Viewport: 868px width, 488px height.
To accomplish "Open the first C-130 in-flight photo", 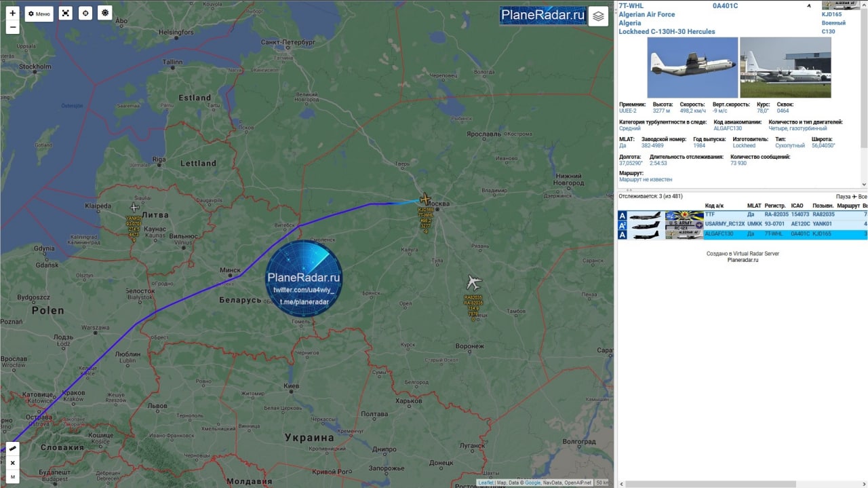I will tap(692, 67).
